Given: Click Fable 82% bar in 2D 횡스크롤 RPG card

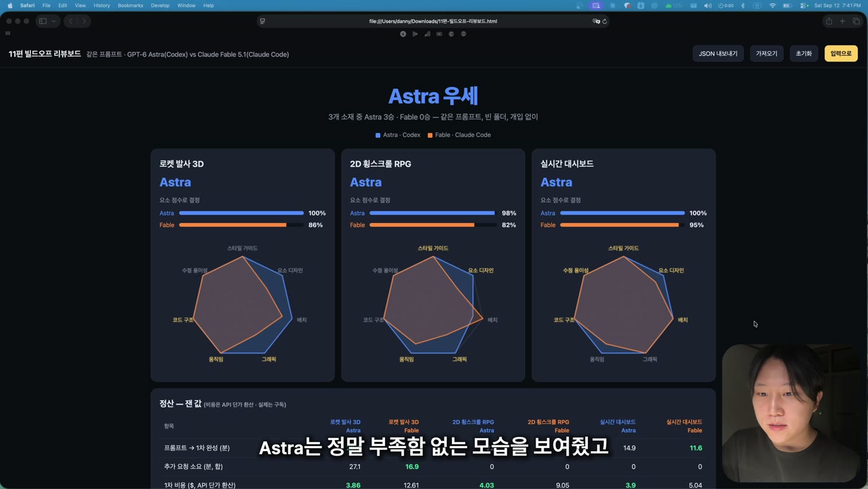Looking at the screenshot, I should tap(433, 225).
